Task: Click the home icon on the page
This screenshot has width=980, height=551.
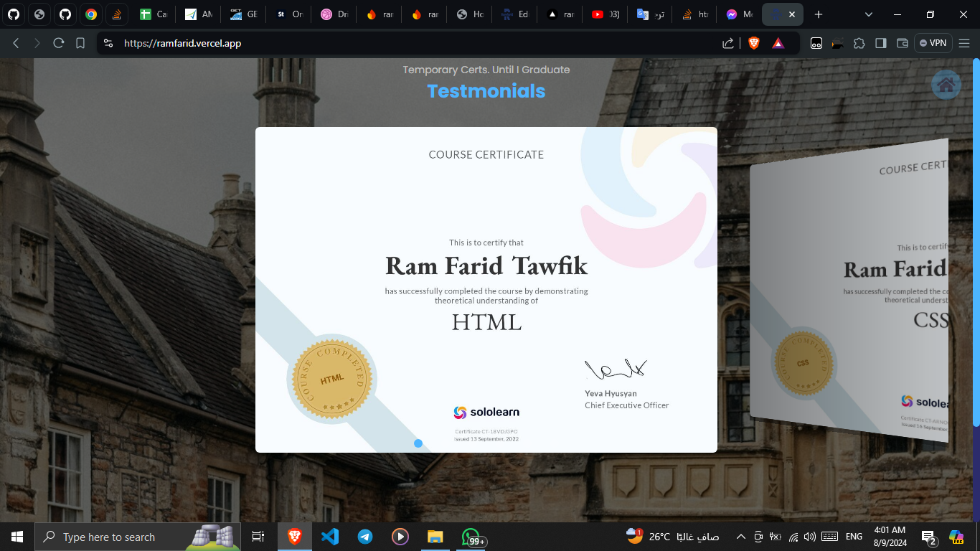Action: (x=946, y=85)
